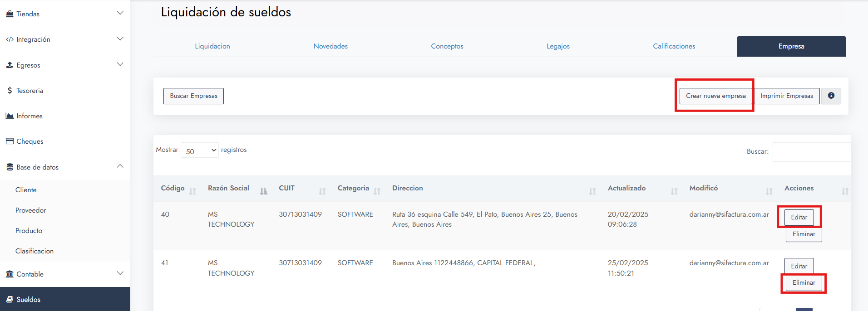868x311 pixels.
Task: Sort table by Código column arrows
Action: [192, 191]
